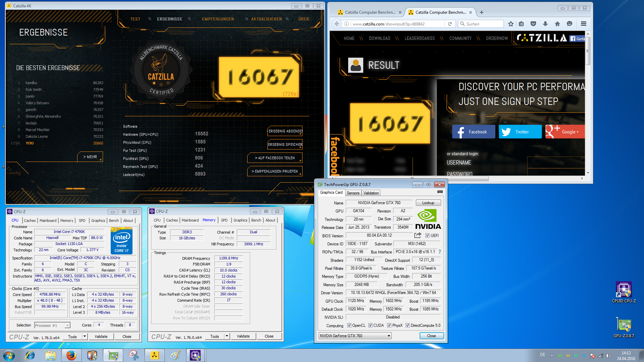644x362 pixels.
Task: Open the Firefox bookmarks list icon
Action: pos(521,24)
